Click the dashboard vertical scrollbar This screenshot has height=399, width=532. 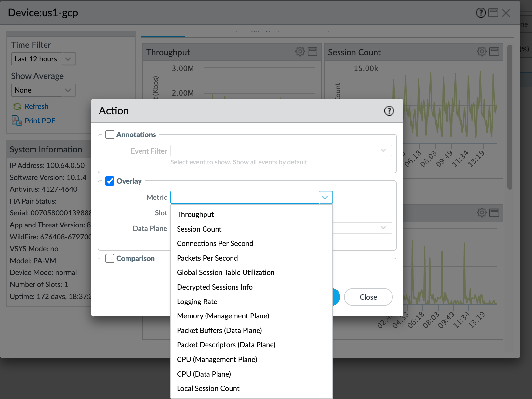pyautogui.click(x=510, y=117)
